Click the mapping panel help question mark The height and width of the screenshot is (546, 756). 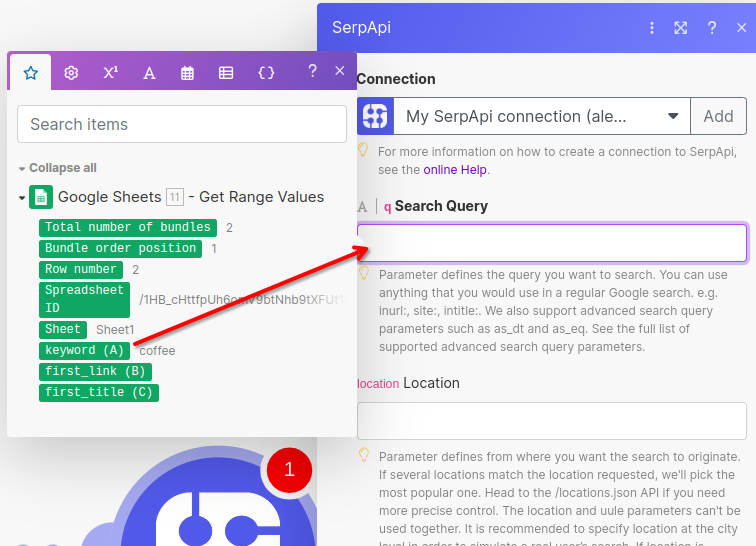(x=312, y=71)
